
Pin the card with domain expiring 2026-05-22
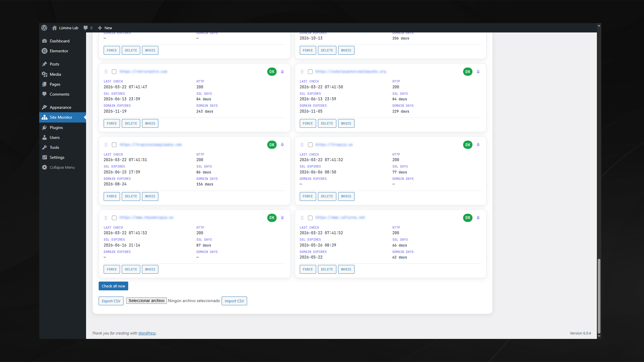tap(478, 218)
